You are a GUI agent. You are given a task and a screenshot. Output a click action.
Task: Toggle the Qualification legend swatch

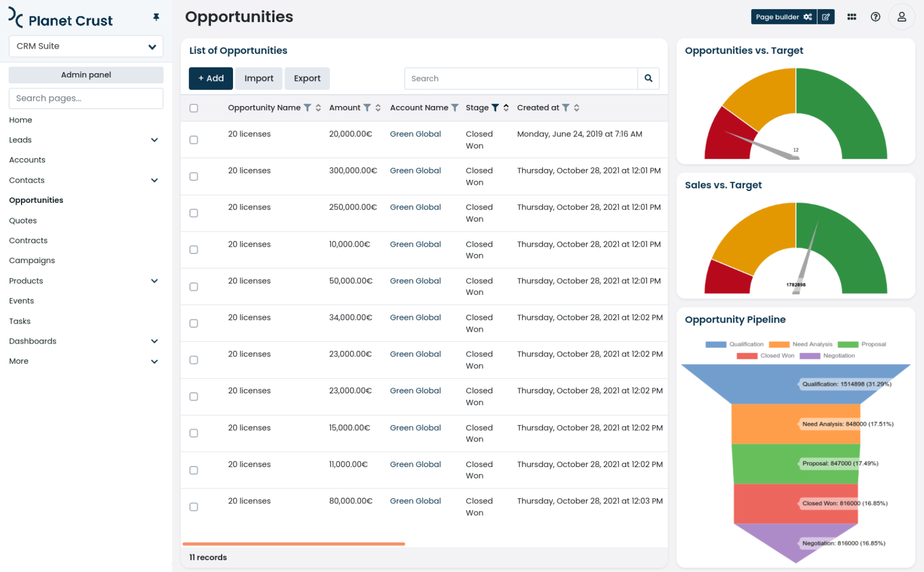715,345
